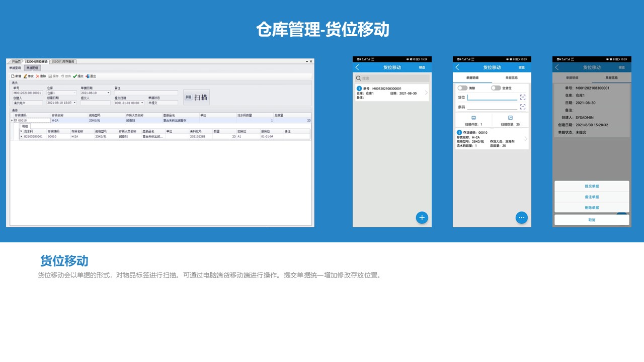The width and height of the screenshot is (644, 362).
Task: Collapse the 00010 row expander
Action: 15,121
